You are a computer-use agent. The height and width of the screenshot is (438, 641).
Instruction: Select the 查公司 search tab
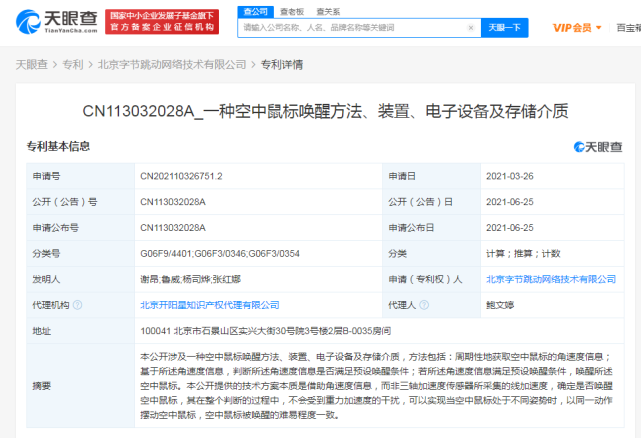point(256,12)
